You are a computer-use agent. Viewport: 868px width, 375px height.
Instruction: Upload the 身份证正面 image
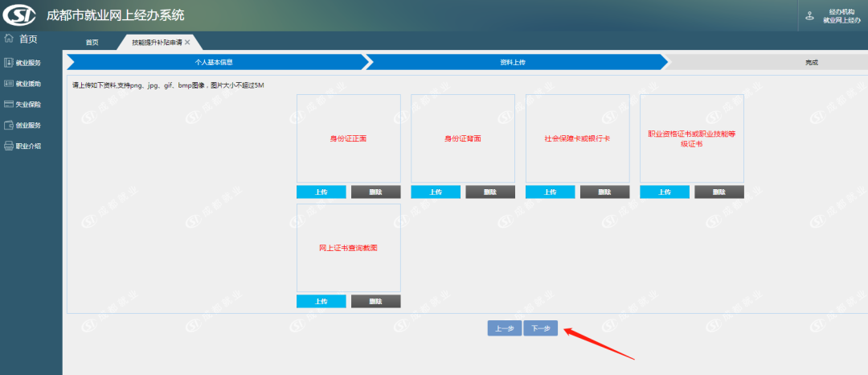click(321, 192)
